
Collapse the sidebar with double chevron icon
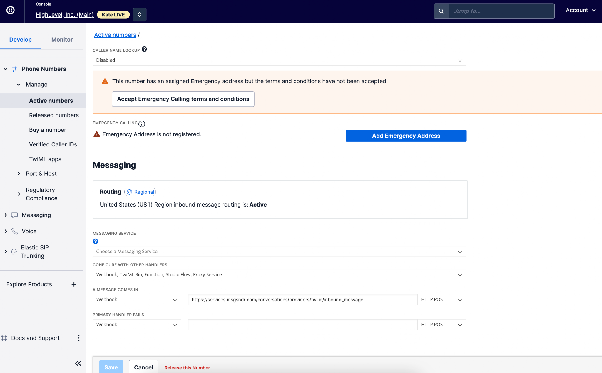78,363
